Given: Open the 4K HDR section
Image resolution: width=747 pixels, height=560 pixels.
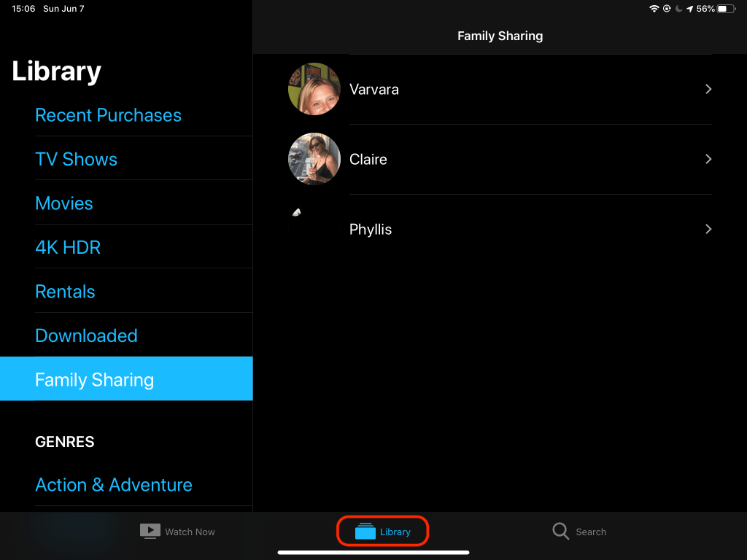Looking at the screenshot, I should click(x=68, y=247).
